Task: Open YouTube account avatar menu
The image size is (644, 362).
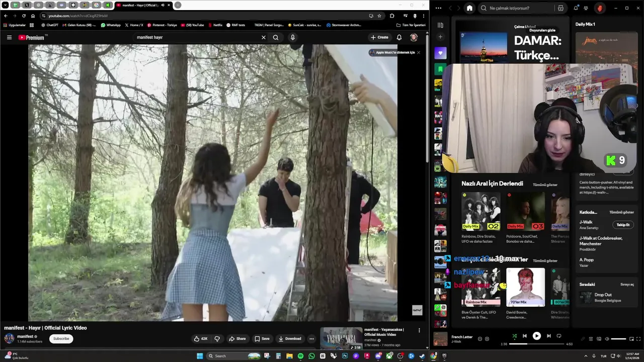Action: (x=414, y=37)
